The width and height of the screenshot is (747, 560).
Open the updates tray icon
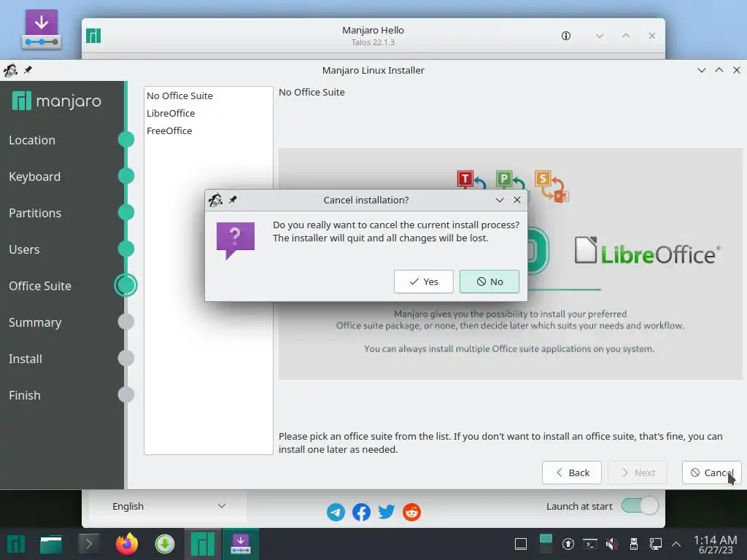[x=568, y=544]
